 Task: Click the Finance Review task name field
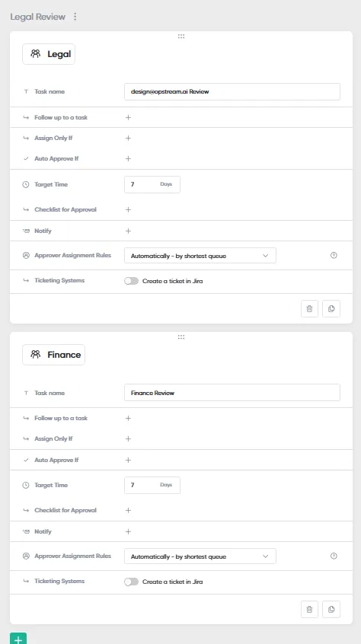click(232, 393)
